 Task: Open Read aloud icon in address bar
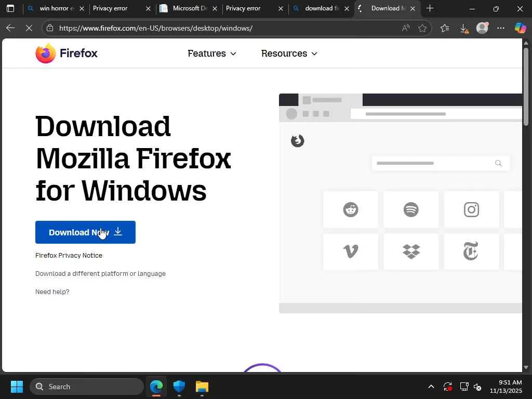point(406,28)
